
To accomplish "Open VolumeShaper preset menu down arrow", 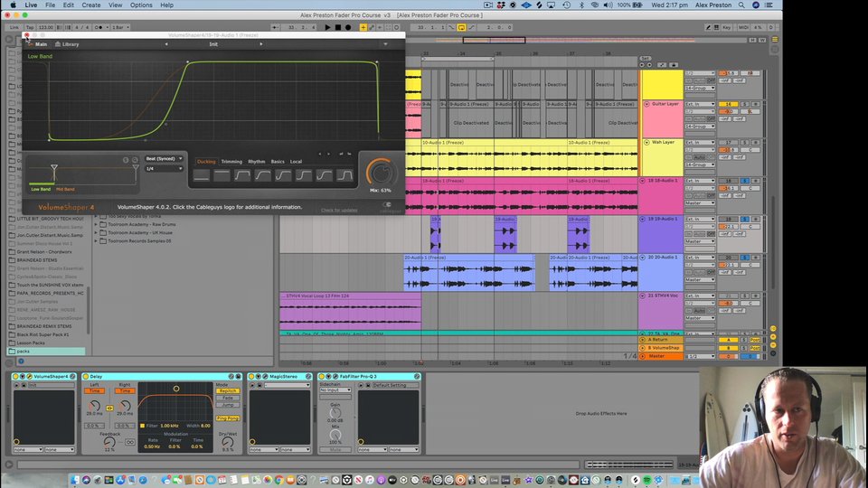I will (385, 44).
